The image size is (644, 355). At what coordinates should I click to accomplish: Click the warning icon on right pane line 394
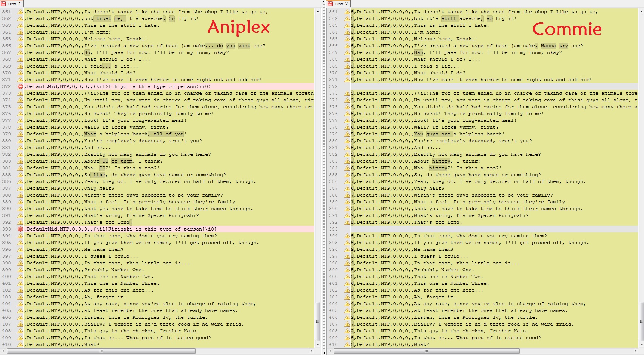[x=347, y=236]
